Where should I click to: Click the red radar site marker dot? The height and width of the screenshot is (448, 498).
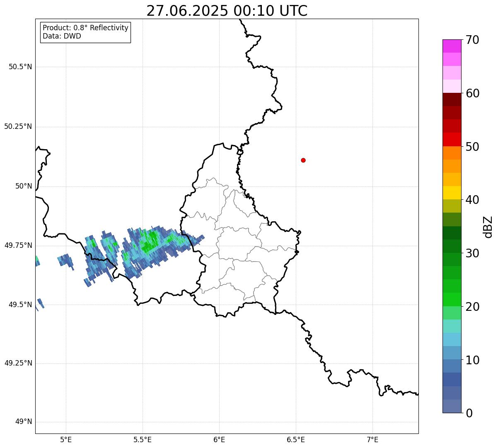(303, 160)
